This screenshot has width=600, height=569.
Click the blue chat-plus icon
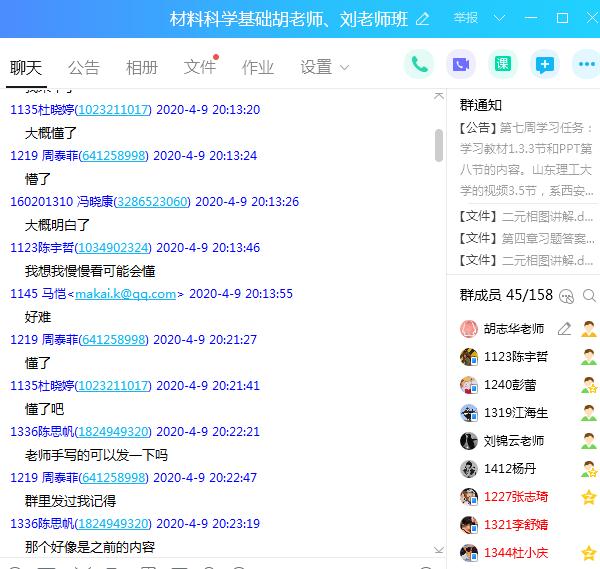pyautogui.click(x=544, y=65)
